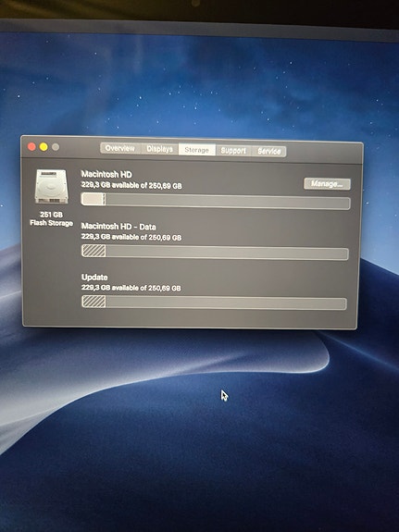
Task: Click the Update volume usage bar
Action: point(214,303)
